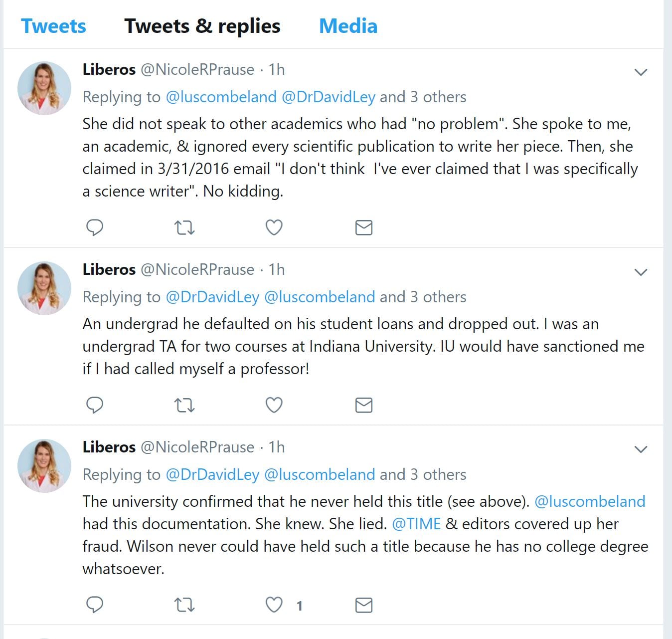Open the Media tab
The width and height of the screenshot is (672, 639).
(x=348, y=26)
